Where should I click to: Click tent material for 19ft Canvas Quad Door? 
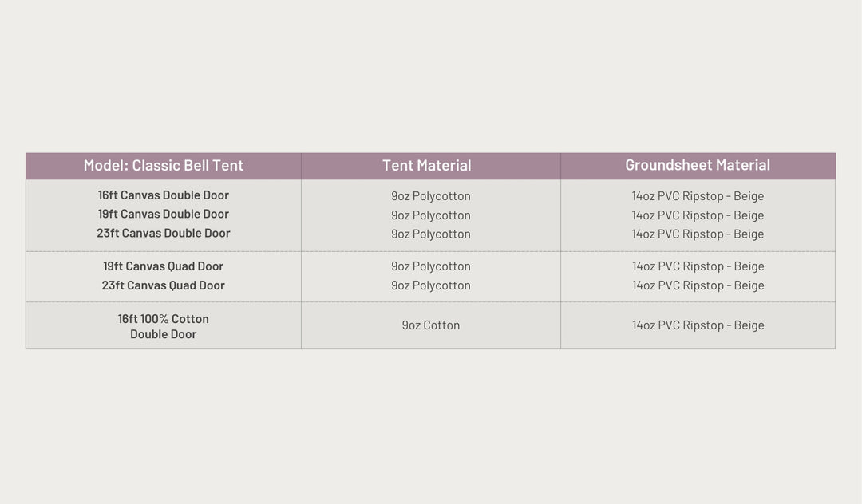pyautogui.click(x=431, y=266)
